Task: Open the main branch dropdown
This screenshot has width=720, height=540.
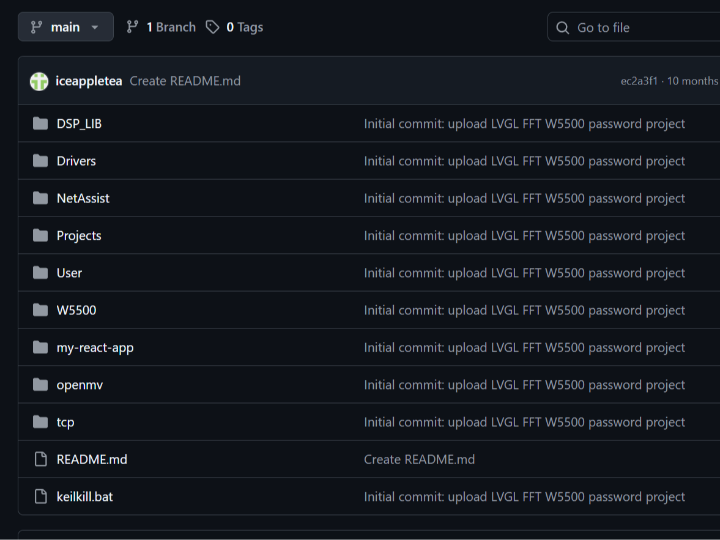Action: (65, 27)
